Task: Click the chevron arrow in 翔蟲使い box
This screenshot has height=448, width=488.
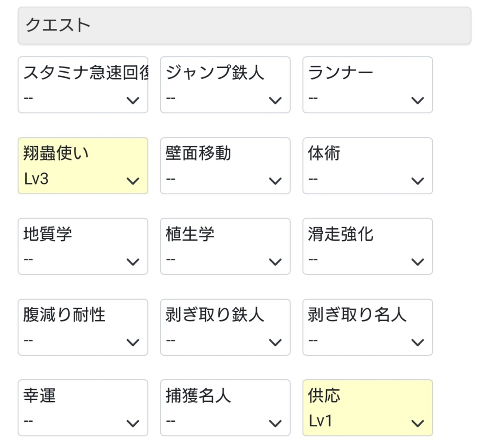Action: point(132,181)
